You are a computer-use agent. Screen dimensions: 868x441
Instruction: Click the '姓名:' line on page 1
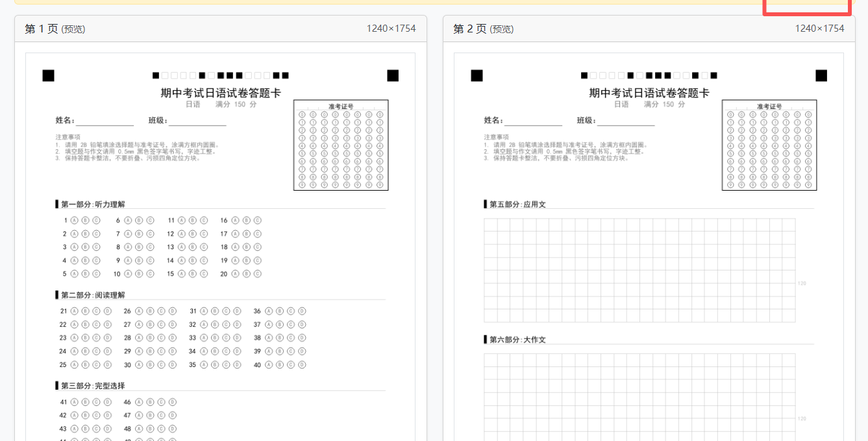pyautogui.click(x=95, y=121)
